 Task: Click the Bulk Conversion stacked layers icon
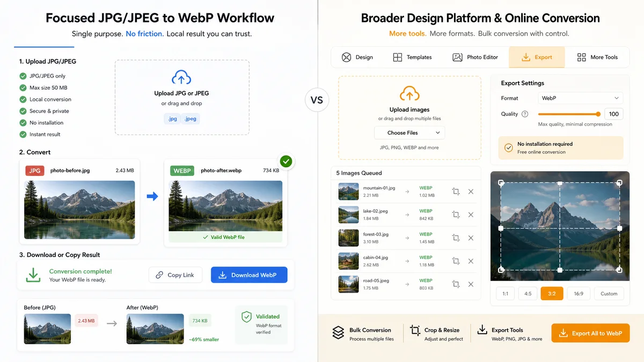click(338, 333)
